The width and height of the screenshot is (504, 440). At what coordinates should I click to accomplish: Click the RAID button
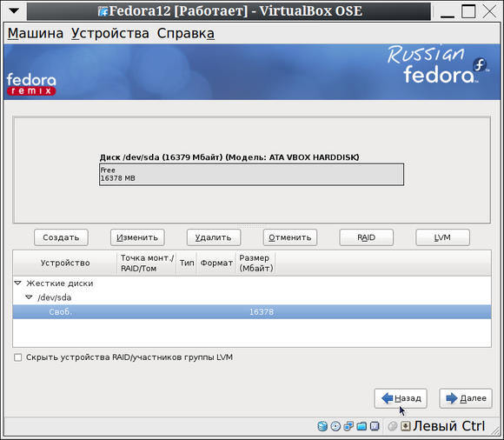click(x=367, y=237)
